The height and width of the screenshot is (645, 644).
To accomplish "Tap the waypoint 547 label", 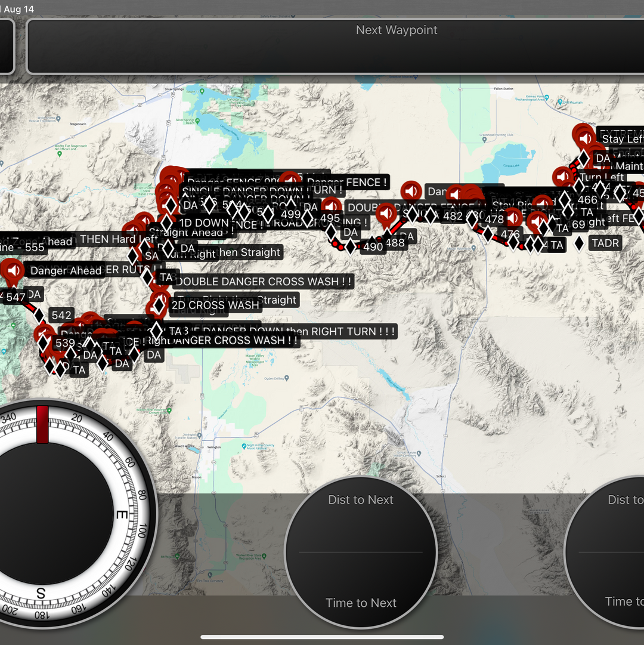I will click(16, 297).
